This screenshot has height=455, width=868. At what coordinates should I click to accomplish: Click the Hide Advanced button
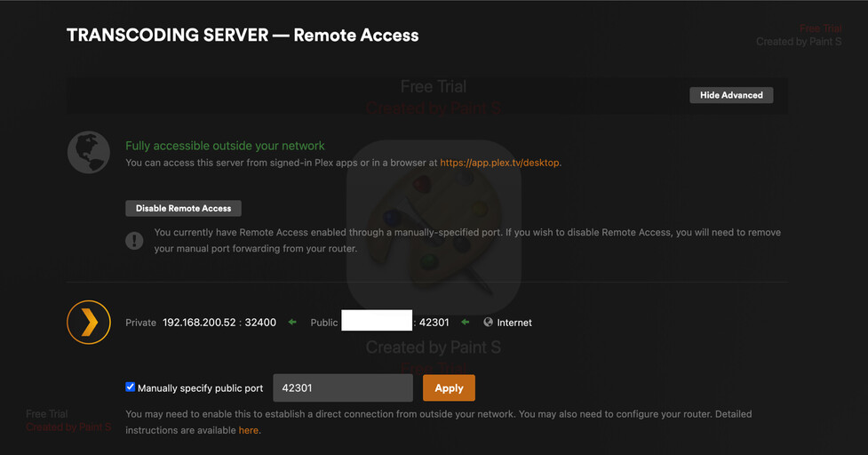coord(730,95)
